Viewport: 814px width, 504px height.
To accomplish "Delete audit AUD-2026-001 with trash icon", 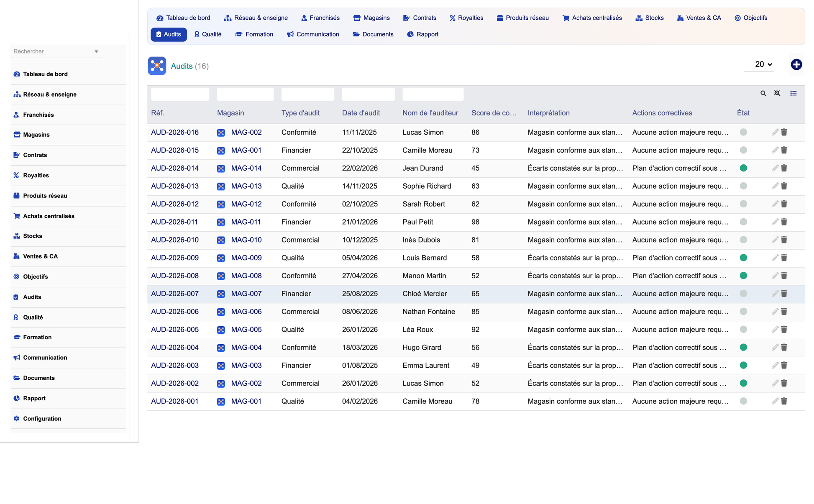I will tap(784, 401).
